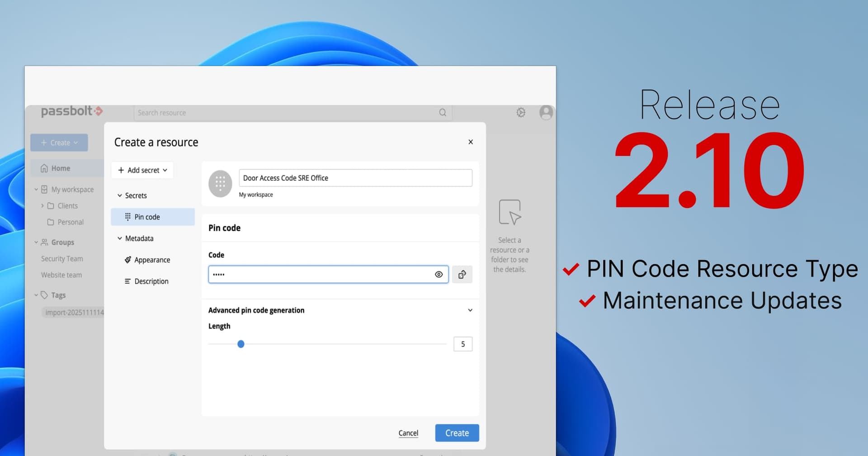
Task: Collapse Advanced pin code generation
Action: pos(470,310)
